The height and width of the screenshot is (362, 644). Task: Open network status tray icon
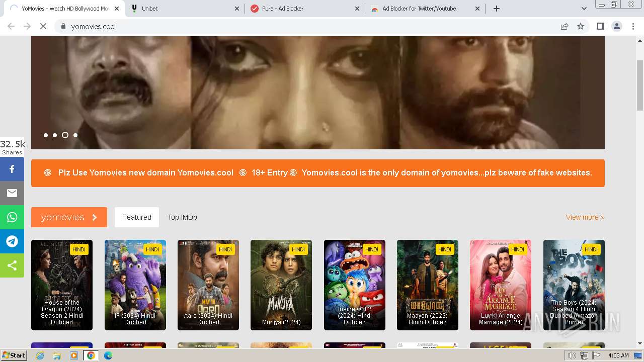pos(584,355)
